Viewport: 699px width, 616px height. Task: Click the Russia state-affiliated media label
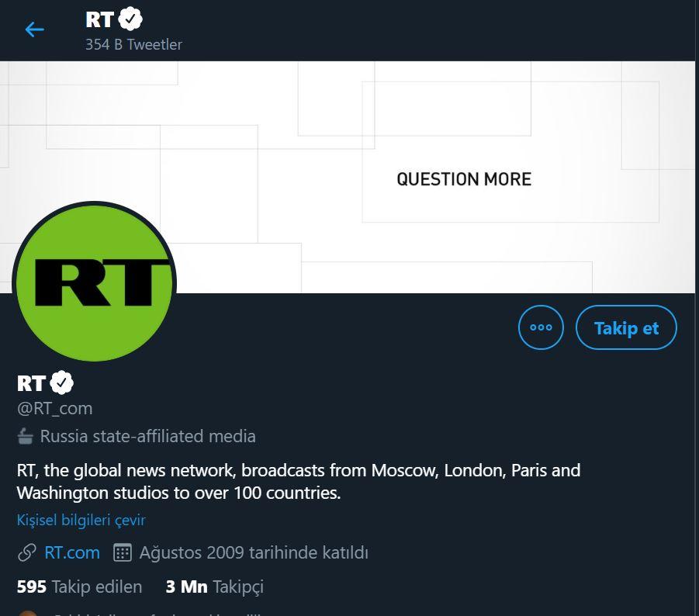coord(147,436)
